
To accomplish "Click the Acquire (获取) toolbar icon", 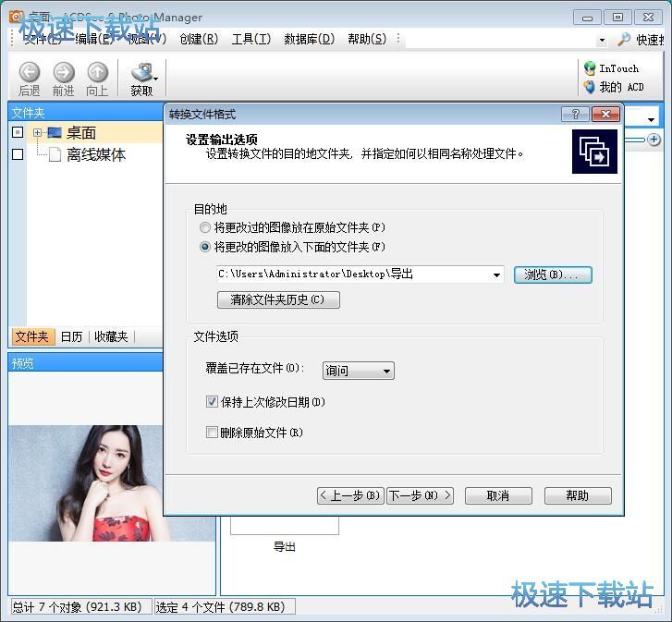I will click(x=141, y=73).
